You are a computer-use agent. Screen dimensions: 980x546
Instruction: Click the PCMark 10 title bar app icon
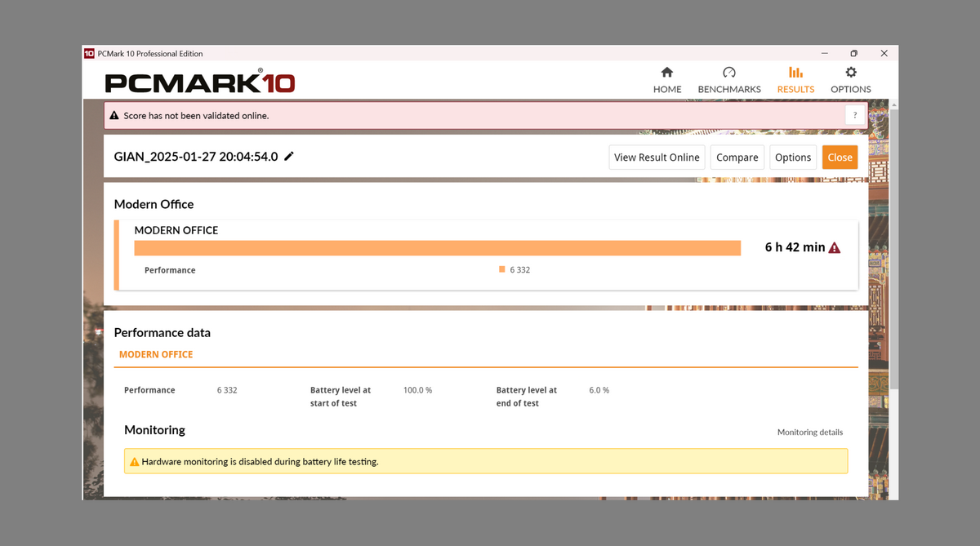click(x=89, y=54)
